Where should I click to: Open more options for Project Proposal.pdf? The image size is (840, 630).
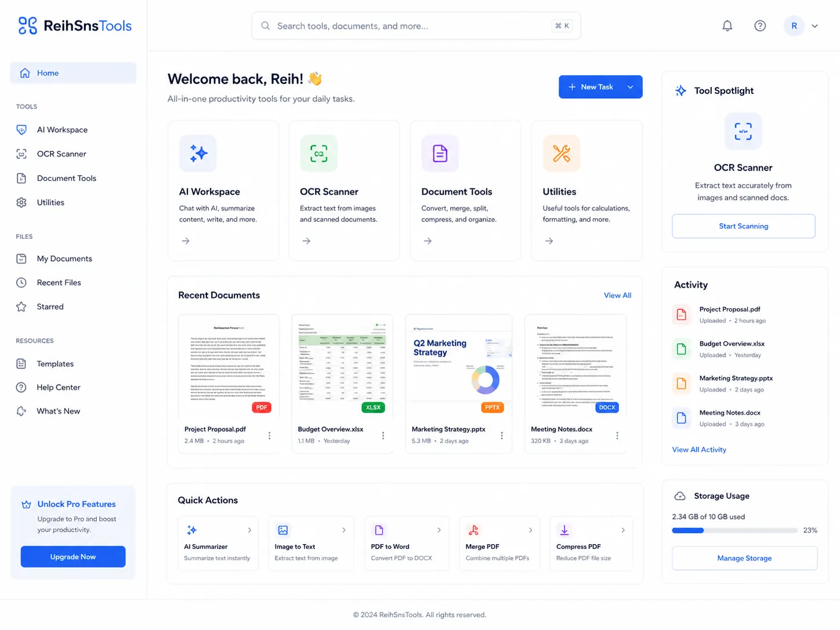[x=269, y=436]
